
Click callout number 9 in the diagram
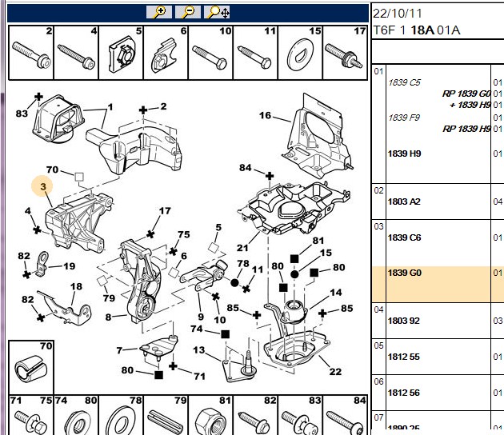201,317
